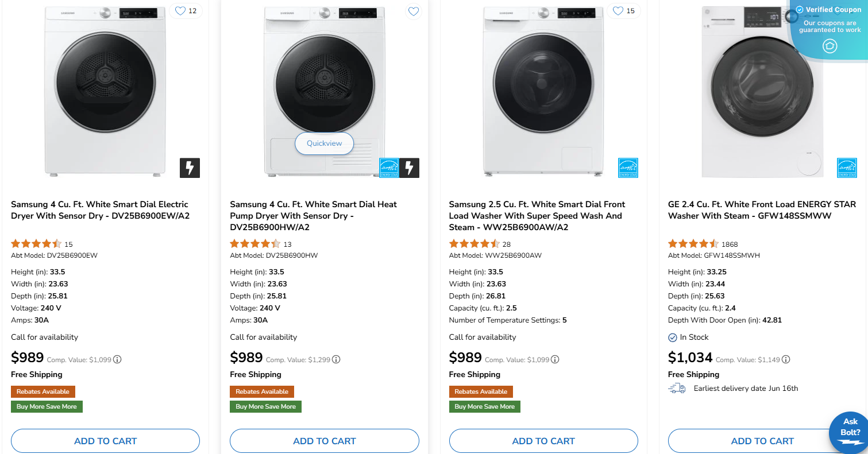
Task: Click the ENERGY STAR badge on Samsung front load washer
Action: point(628,168)
